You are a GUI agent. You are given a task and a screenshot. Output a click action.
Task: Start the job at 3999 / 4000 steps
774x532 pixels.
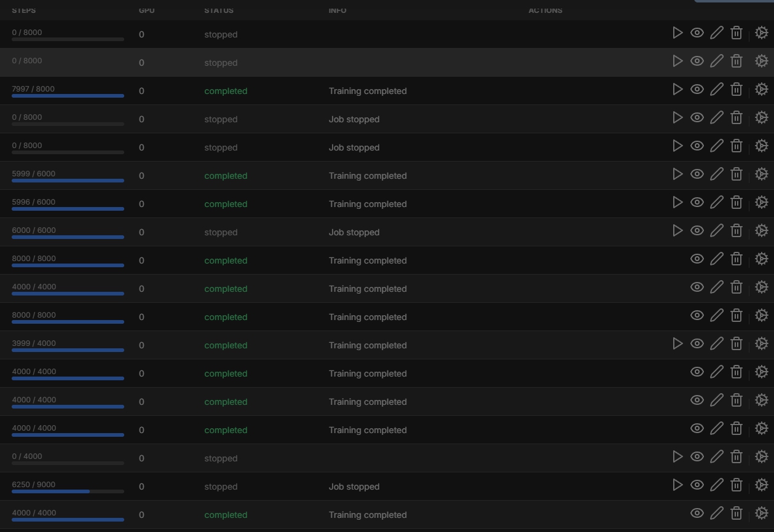tap(677, 343)
